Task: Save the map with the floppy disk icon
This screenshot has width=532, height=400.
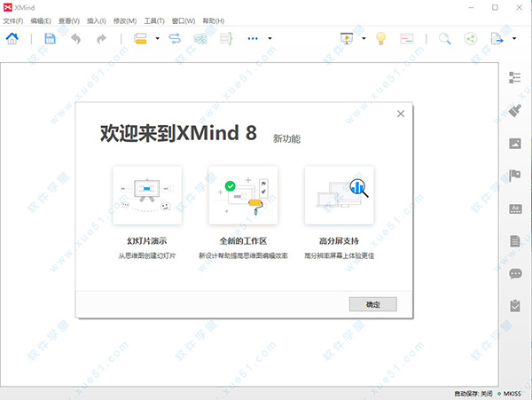Action: point(50,39)
